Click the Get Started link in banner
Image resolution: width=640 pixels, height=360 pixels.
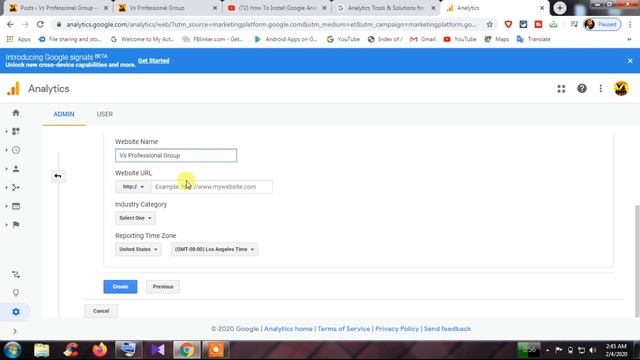(153, 61)
